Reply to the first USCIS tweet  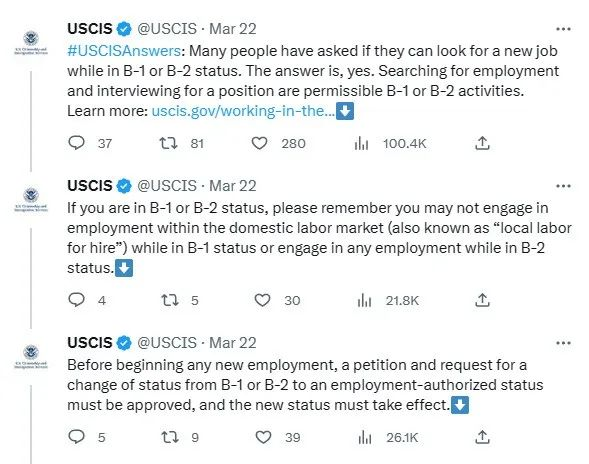tap(77, 143)
